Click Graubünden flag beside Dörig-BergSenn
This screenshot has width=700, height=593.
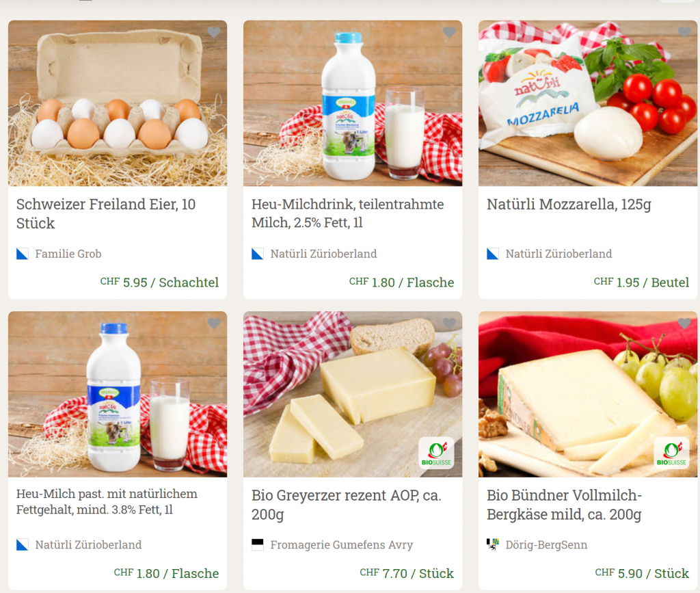click(492, 544)
